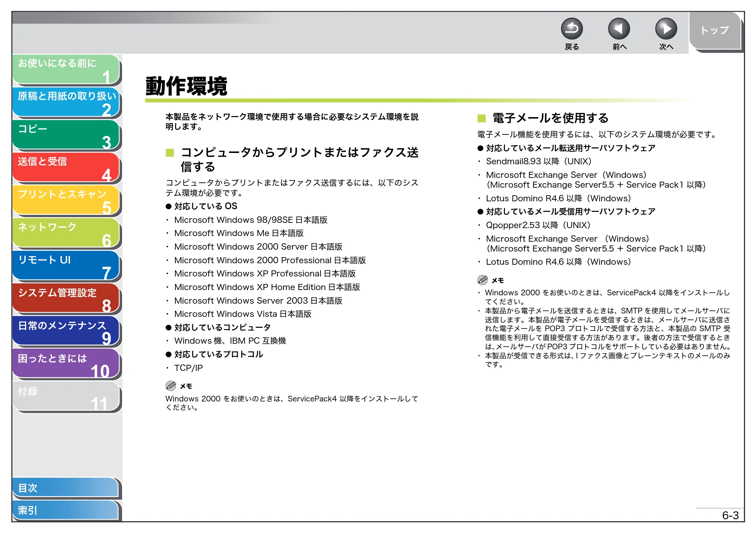The height and width of the screenshot is (534, 756).
Task: Open chapter 4 送信と受信 tab
Action: [66, 167]
